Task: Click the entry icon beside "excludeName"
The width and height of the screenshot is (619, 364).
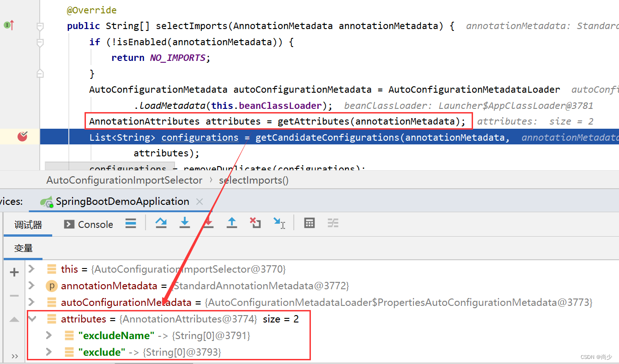Action: coord(69,335)
